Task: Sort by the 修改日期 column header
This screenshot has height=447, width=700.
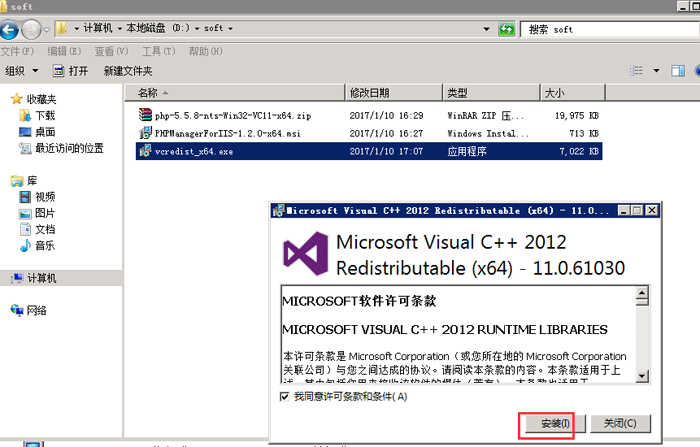Action: (394, 92)
